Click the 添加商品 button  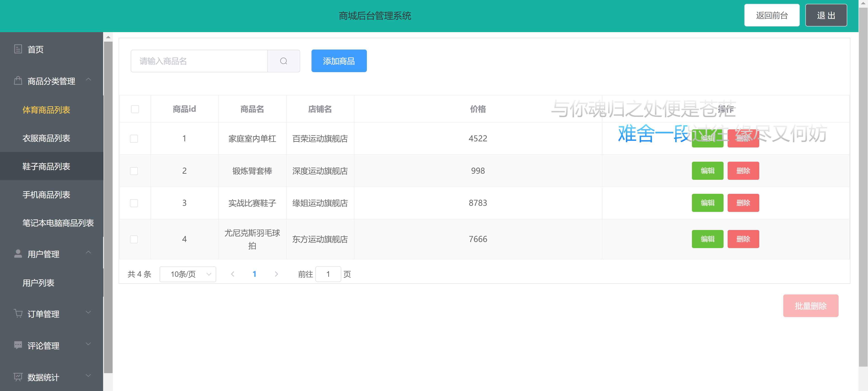339,61
